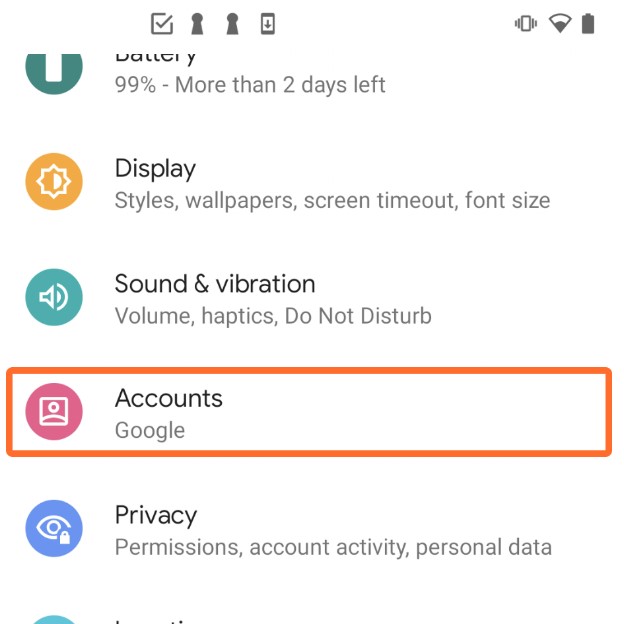
Task: Tap the download notification icon in status bar
Action: 268,24
